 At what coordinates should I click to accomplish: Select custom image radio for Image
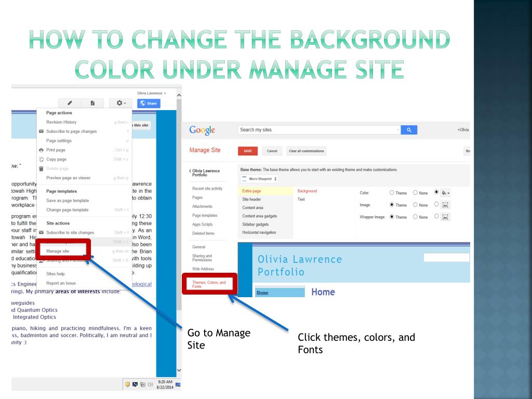[436, 204]
